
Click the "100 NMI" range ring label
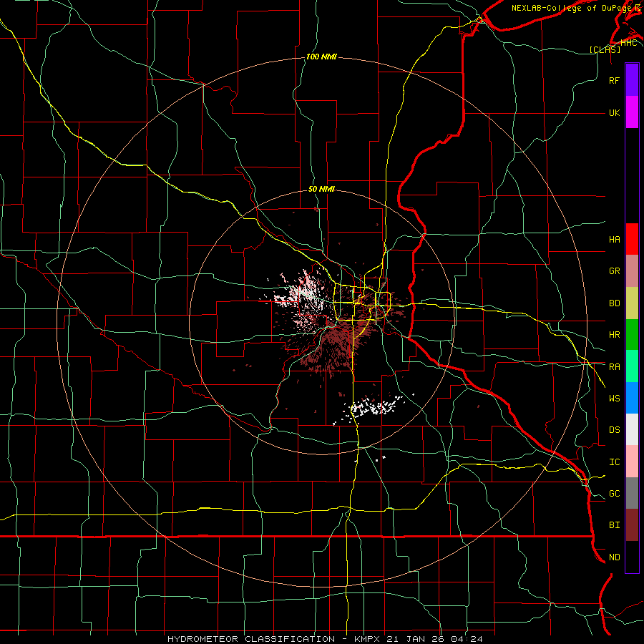click(x=321, y=57)
